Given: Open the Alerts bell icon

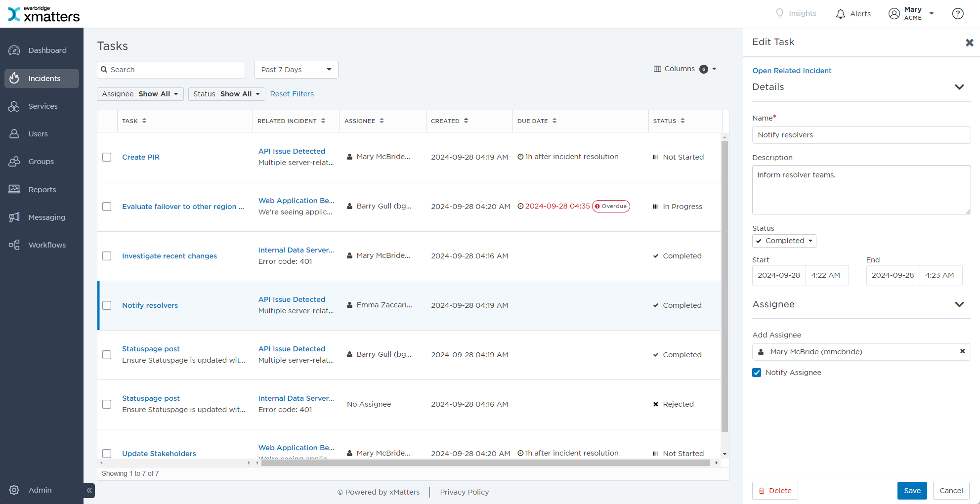Looking at the screenshot, I should pyautogui.click(x=840, y=14).
